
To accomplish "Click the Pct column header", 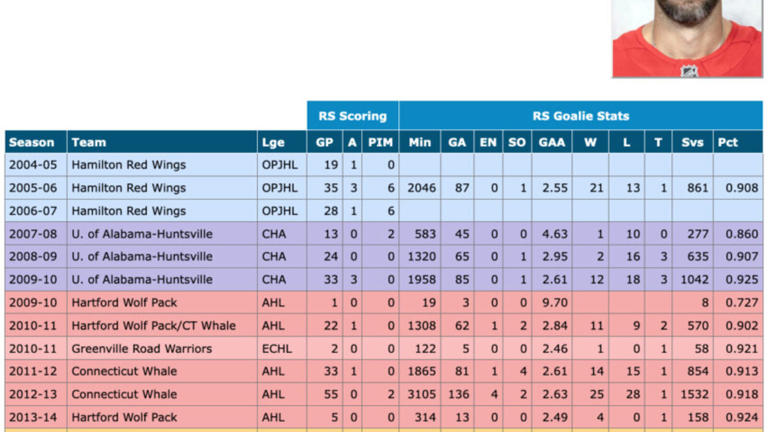I will [x=726, y=142].
